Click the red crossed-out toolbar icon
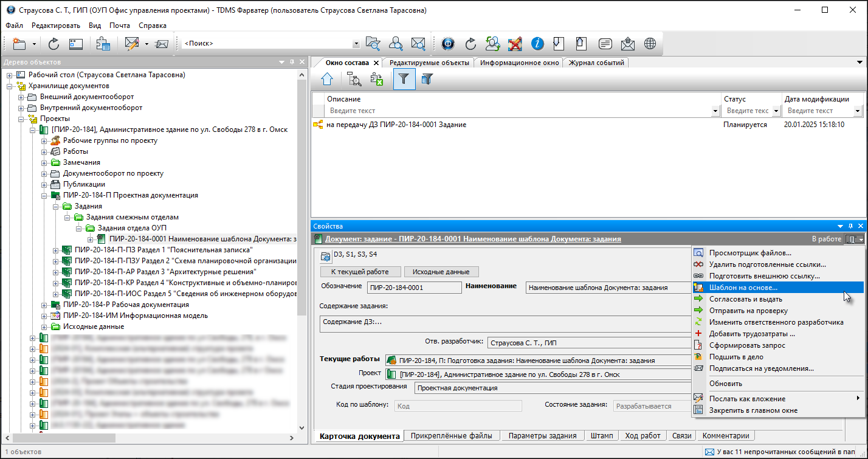Image resolution: width=868 pixels, height=459 pixels. tap(515, 44)
